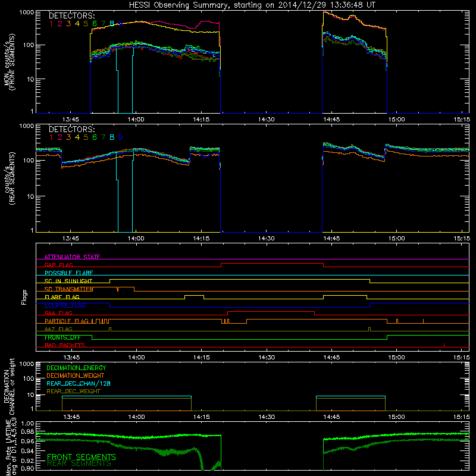Click the rear segments counts/s axis title
Screen dimensions: 476x476
click(x=9, y=178)
